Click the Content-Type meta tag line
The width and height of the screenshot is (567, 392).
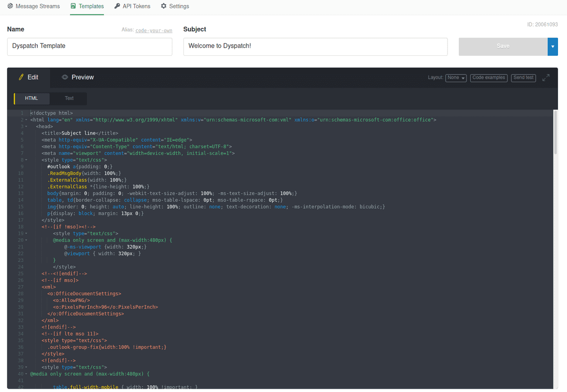[137, 146]
